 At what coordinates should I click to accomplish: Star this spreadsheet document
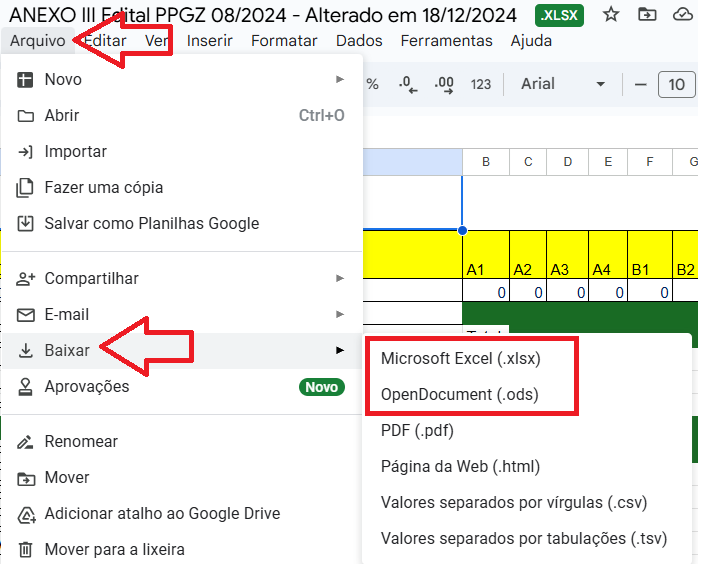611,15
